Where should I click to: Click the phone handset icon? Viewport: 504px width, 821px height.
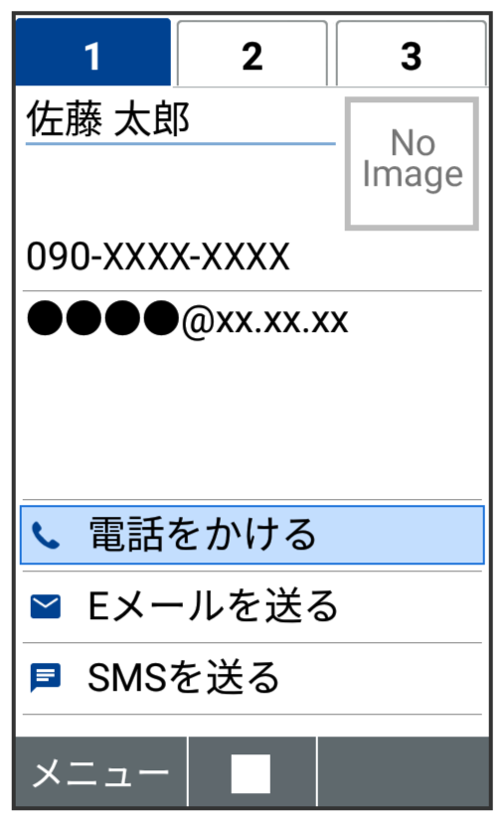point(46,535)
